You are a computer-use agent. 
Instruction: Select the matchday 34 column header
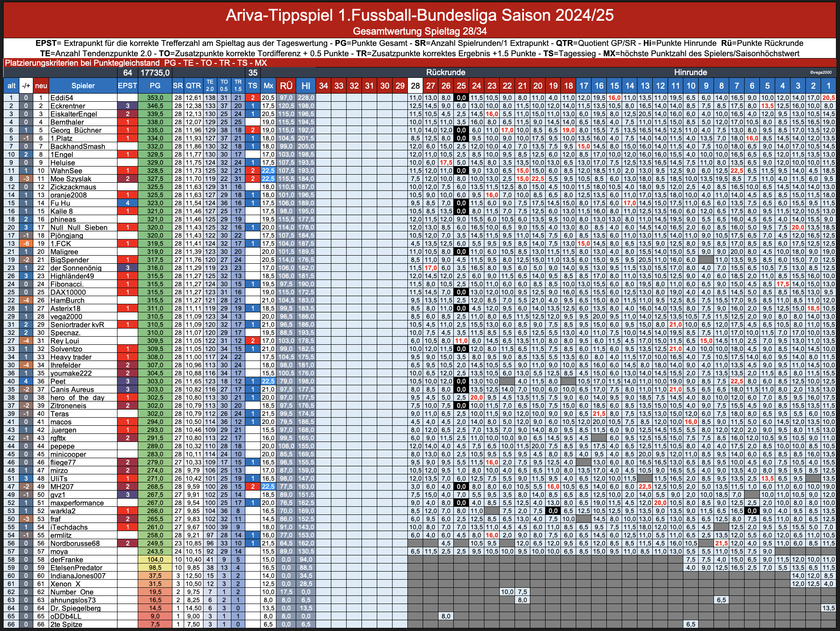[323, 86]
